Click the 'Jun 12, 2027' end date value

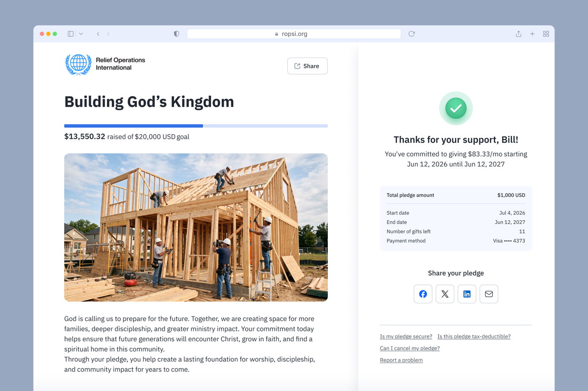click(x=510, y=222)
